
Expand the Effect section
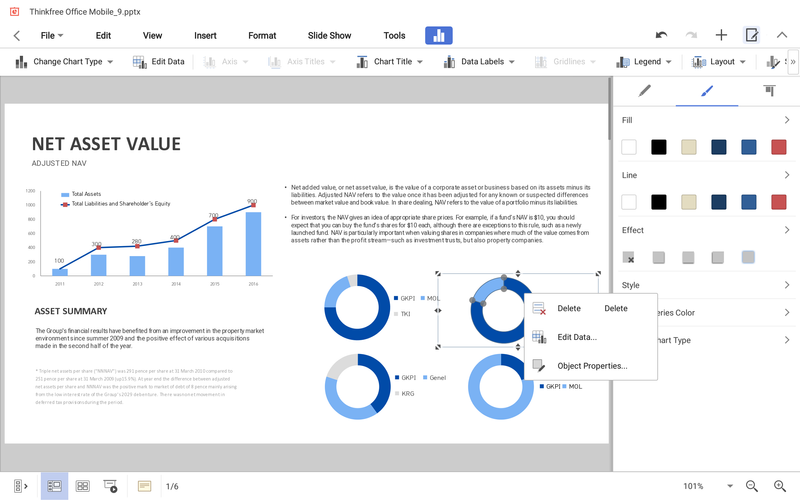tap(706, 230)
